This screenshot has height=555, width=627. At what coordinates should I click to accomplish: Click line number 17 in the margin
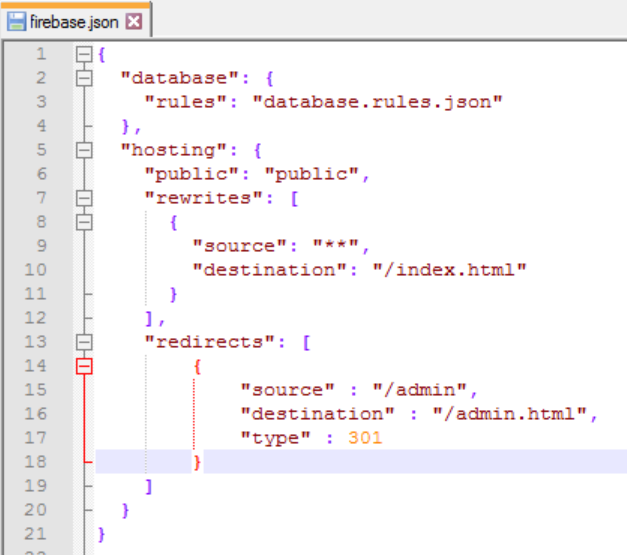click(x=36, y=438)
